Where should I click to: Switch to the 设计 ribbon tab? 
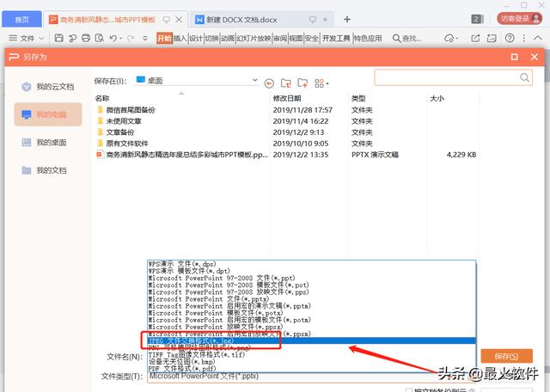(x=196, y=38)
